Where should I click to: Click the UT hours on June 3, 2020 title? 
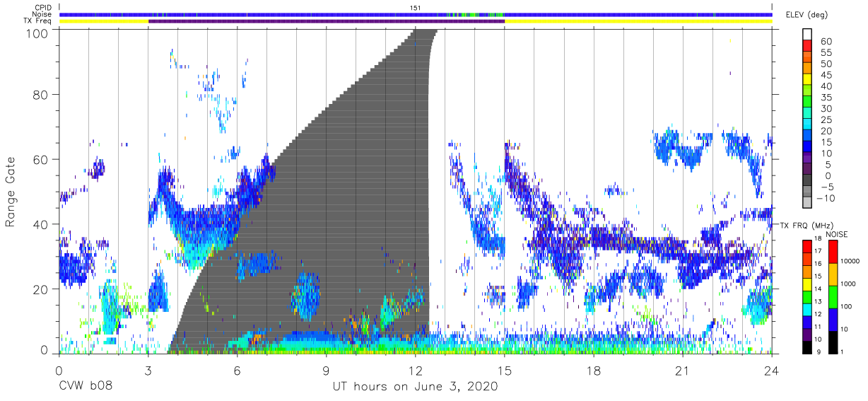click(x=416, y=387)
